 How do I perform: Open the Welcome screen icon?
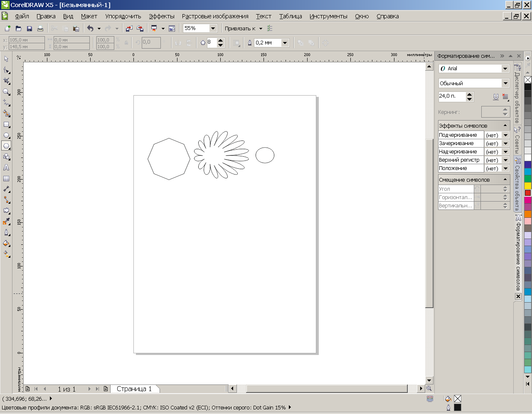[172, 28]
